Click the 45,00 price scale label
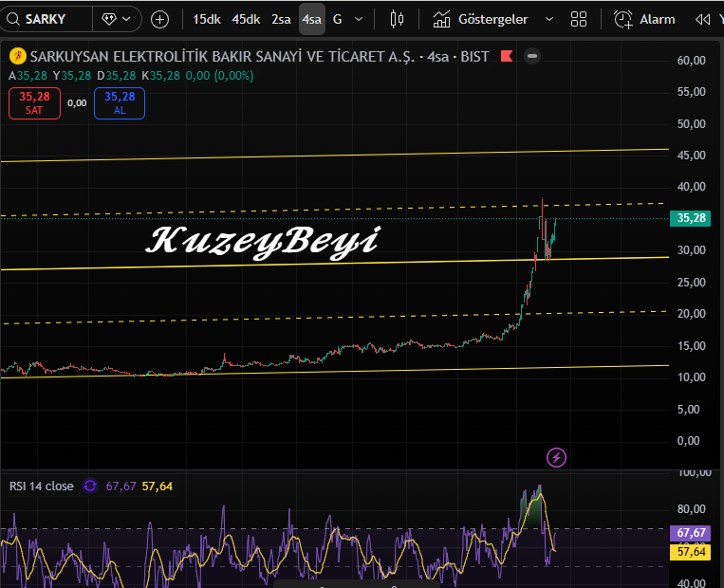The height and width of the screenshot is (588, 724). [x=691, y=156]
